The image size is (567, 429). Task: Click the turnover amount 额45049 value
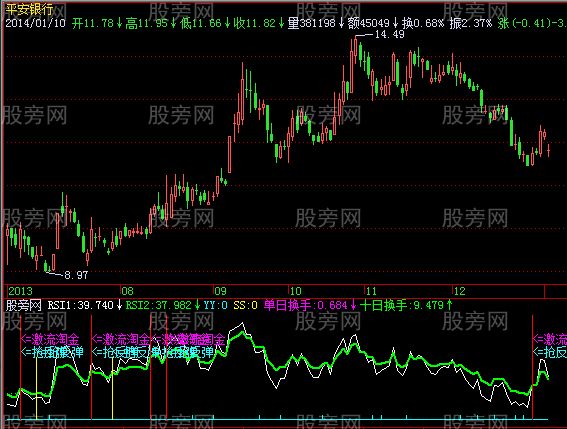click(368, 24)
